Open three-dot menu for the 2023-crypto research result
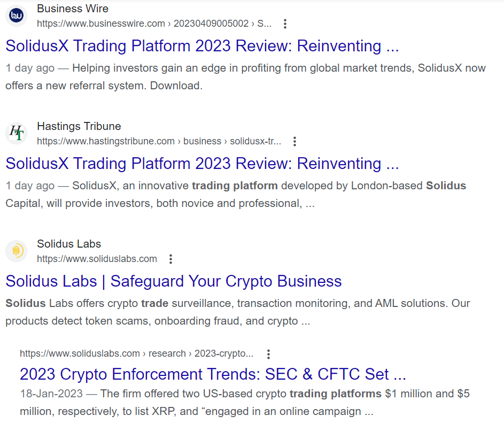This screenshot has height=423, width=504. coord(268,354)
